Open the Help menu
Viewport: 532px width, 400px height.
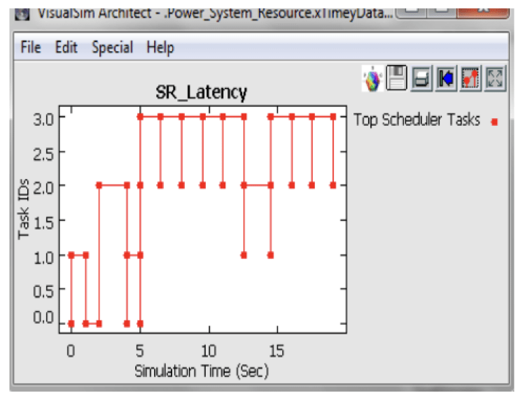click(160, 48)
